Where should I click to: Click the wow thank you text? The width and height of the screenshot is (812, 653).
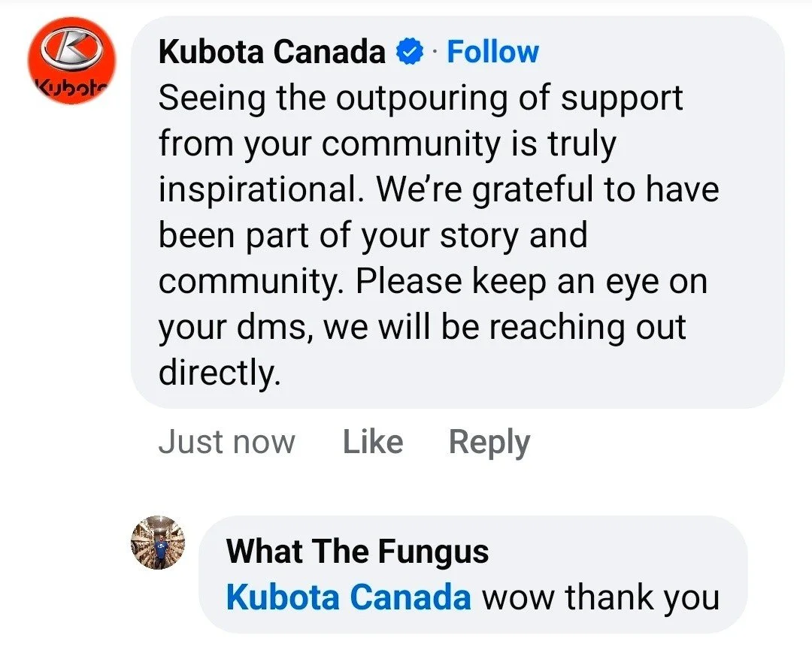pyautogui.click(x=601, y=597)
